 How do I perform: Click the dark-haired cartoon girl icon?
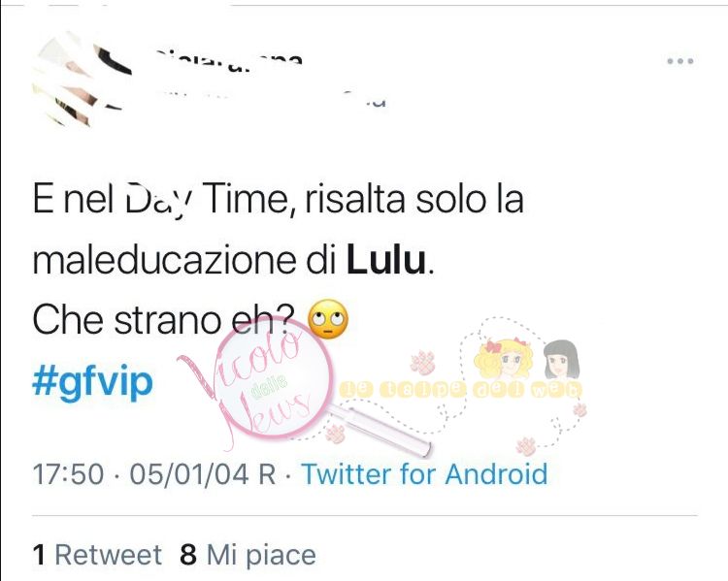coord(561,361)
